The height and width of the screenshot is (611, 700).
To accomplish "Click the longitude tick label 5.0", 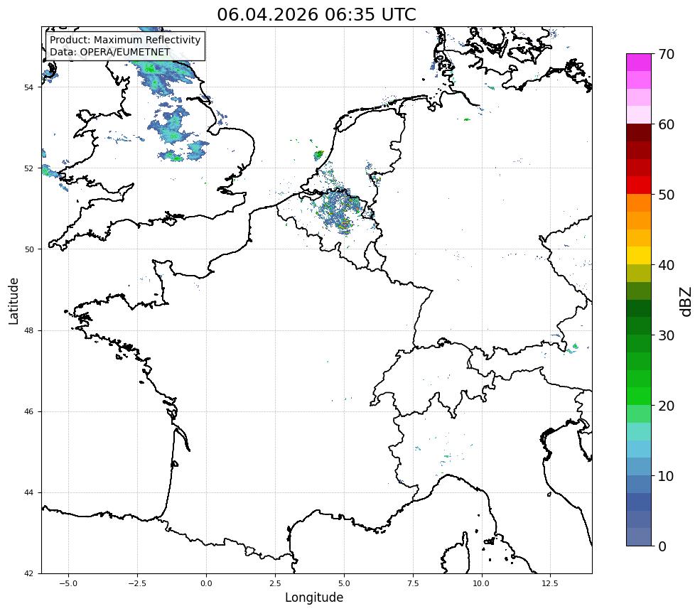I will pyautogui.click(x=344, y=583).
